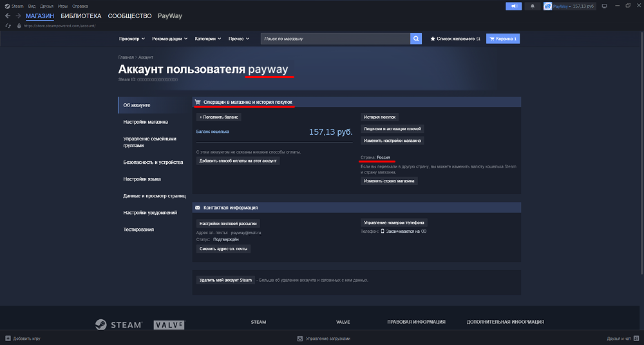Open the Справка menu
This screenshot has width=644, height=345.
point(80,6)
